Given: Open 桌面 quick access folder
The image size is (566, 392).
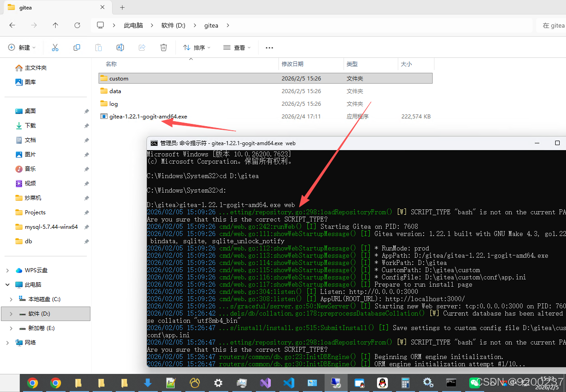Looking at the screenshot, I should coord(30,111).
